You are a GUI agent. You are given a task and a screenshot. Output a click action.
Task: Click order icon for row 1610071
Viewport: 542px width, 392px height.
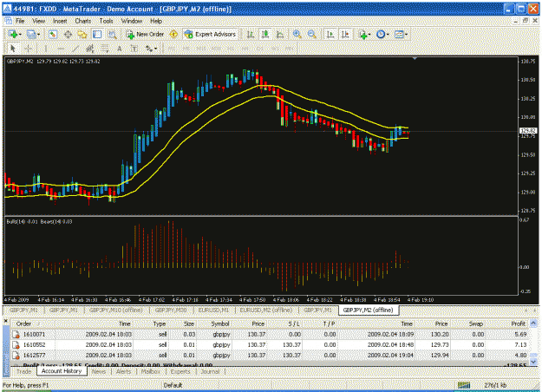pos(16,334)
